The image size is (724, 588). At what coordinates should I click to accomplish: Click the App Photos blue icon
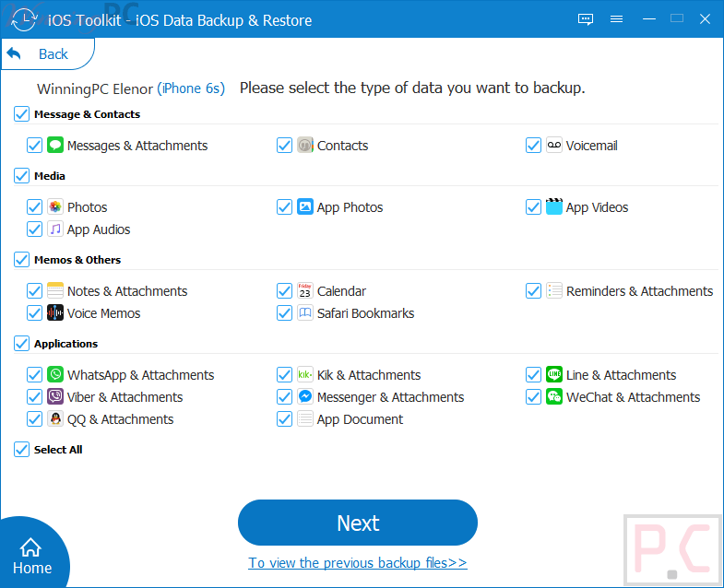click(x=305, y=206)
